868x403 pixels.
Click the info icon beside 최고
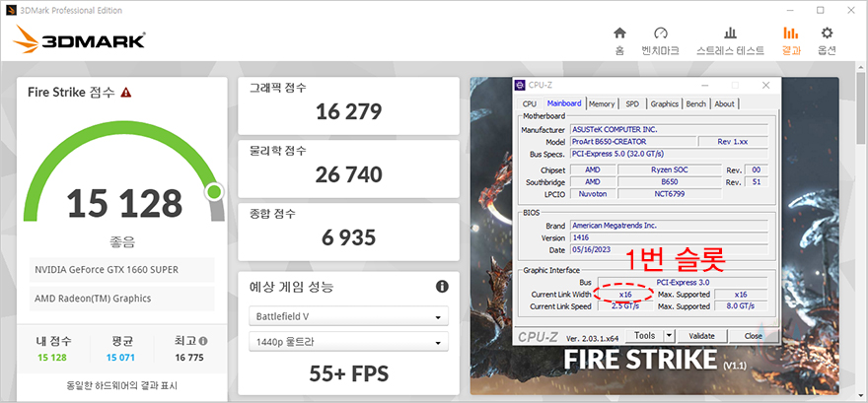tap(203, 341)
